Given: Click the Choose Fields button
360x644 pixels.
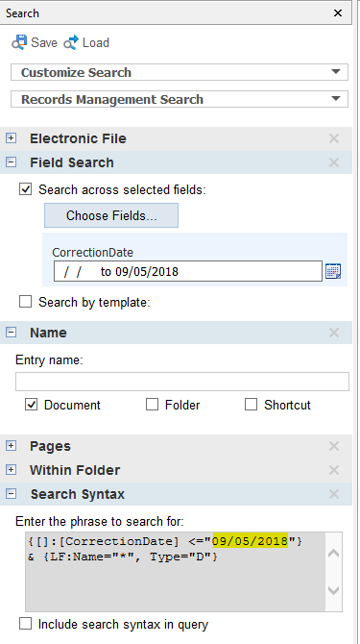Looking at the screenshot, I should click(111, 215).
